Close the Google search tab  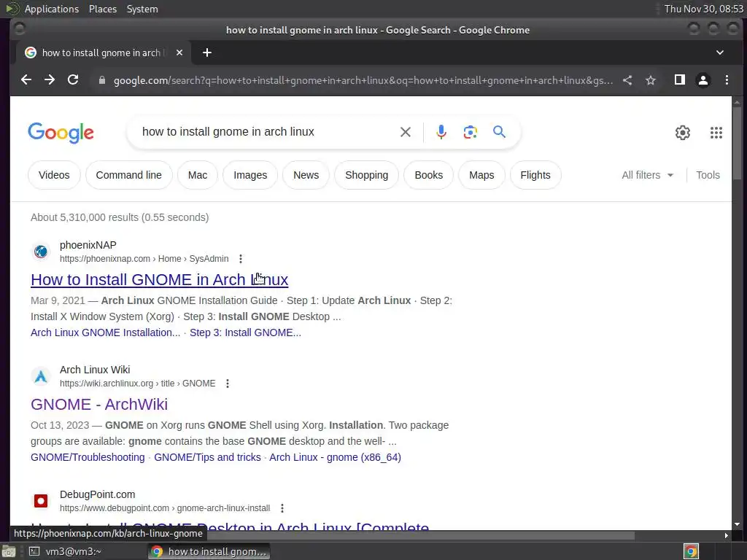179,52
